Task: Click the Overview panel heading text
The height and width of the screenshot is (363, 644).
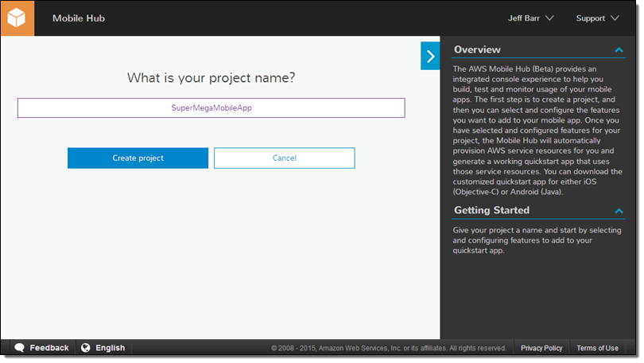Action: click(x=477, y=50)
